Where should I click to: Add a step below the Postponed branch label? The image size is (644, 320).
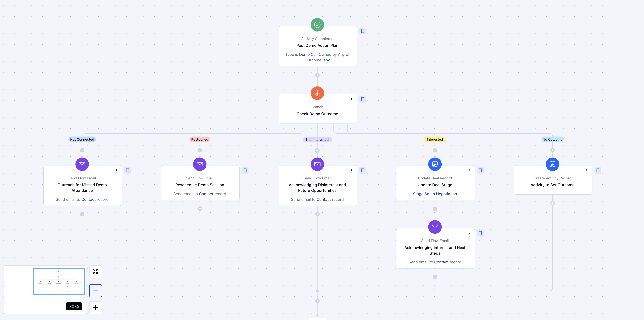point(200,150)
